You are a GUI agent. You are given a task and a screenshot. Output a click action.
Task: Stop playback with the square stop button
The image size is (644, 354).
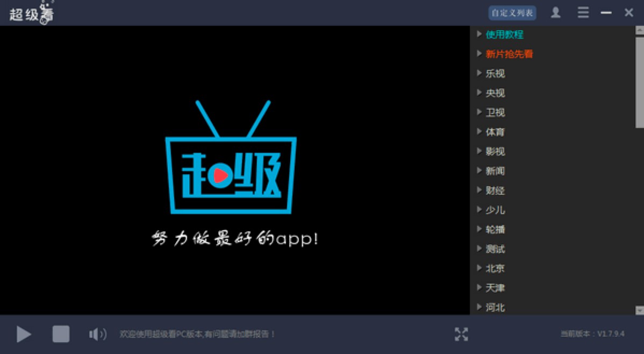tap(61, 334)
